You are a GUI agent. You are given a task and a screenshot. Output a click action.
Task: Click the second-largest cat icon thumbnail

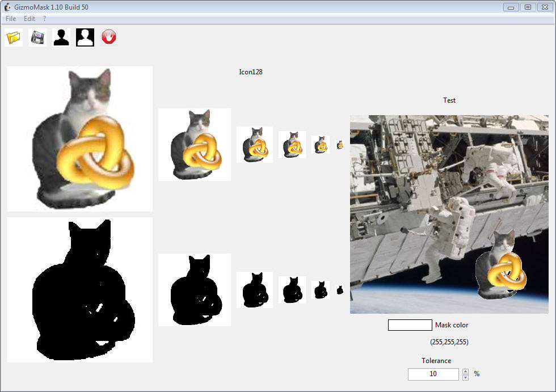[194, 145]
